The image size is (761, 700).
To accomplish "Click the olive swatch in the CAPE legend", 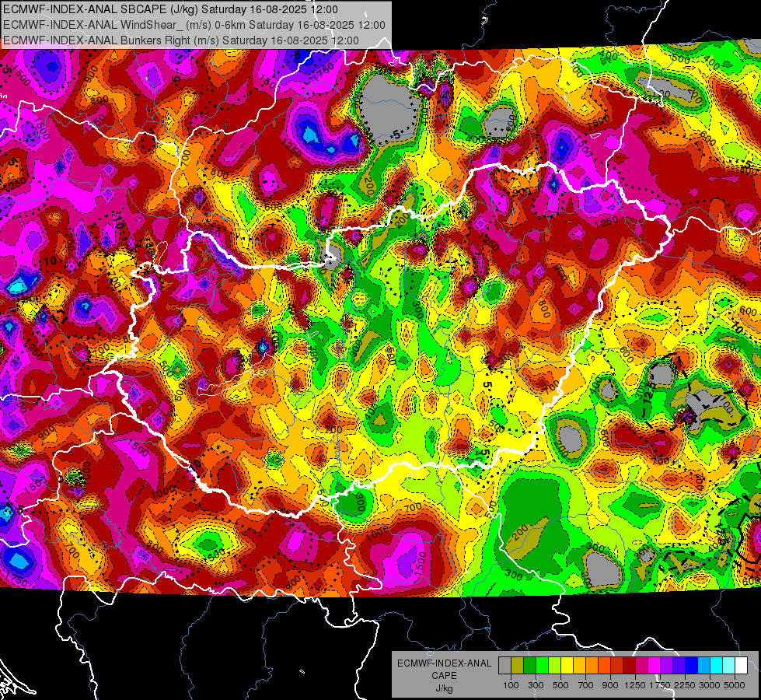I will 518,666.
